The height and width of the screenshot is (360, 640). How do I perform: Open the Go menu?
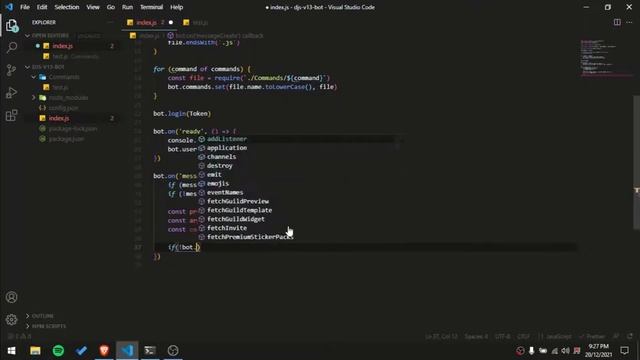111,7
